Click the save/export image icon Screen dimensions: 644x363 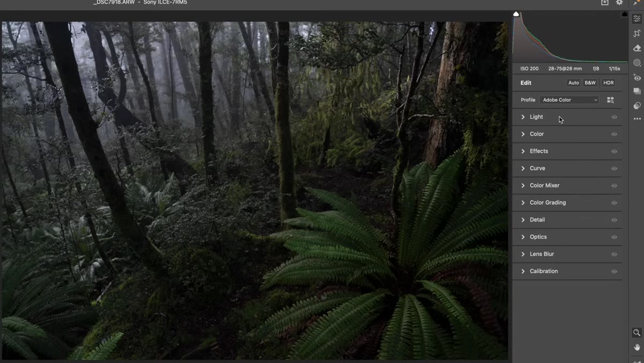click(x=605, y=3)
